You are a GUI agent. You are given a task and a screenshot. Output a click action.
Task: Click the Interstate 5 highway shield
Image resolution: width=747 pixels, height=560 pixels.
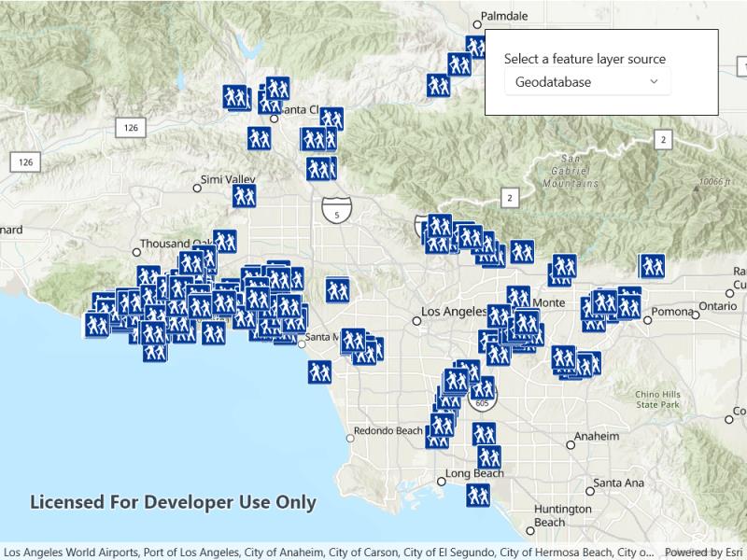tap(337, 210)
